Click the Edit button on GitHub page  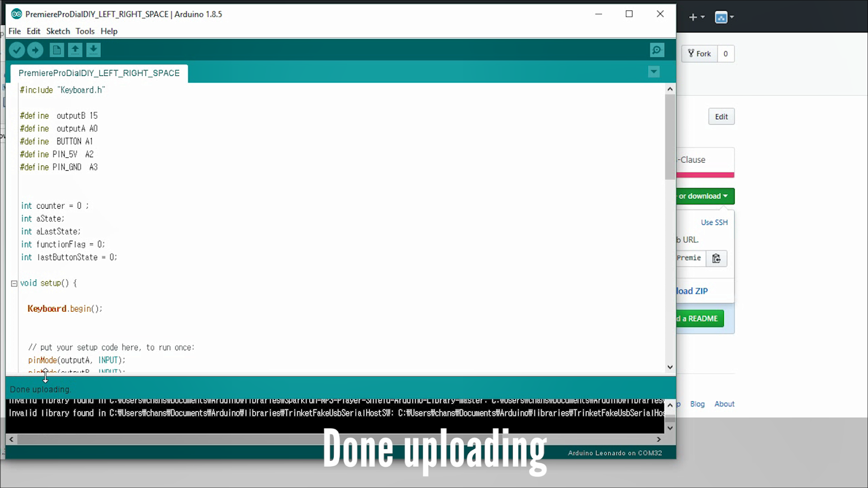coord(722,117)
